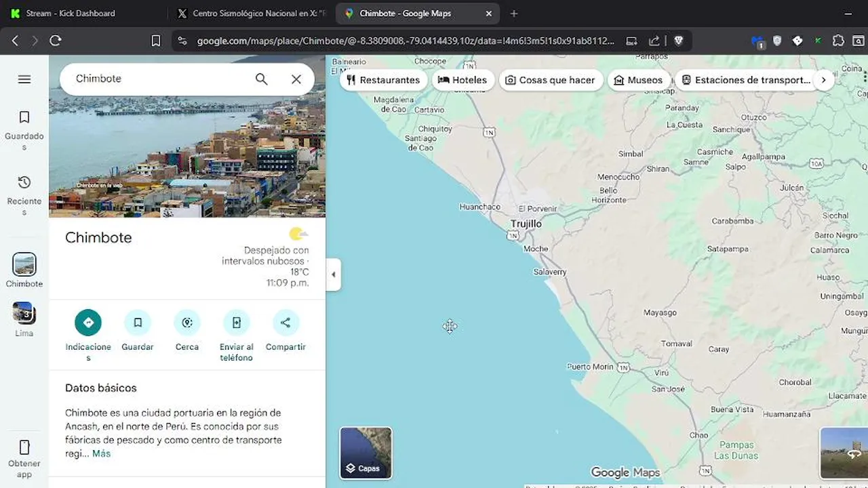The image size is (868, 488).
Task: Click the weather icon for Chimbote
Action: click(x=298, y=235)
